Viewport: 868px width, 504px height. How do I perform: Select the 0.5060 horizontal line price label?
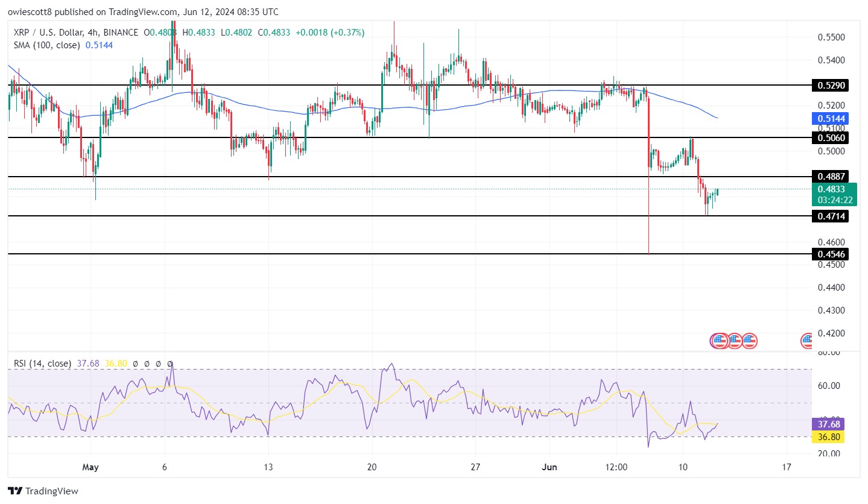coord(830,137)
